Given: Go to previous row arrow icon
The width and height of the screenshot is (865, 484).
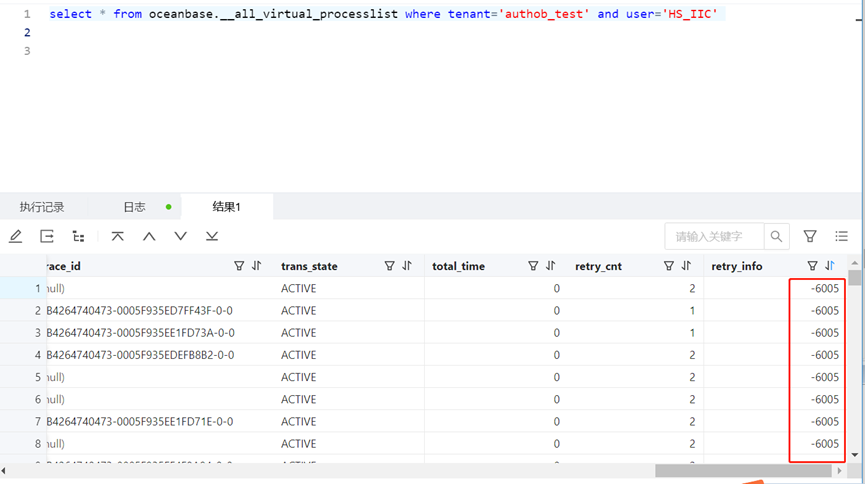Looking at the screenshot, I should coord(149,237).
